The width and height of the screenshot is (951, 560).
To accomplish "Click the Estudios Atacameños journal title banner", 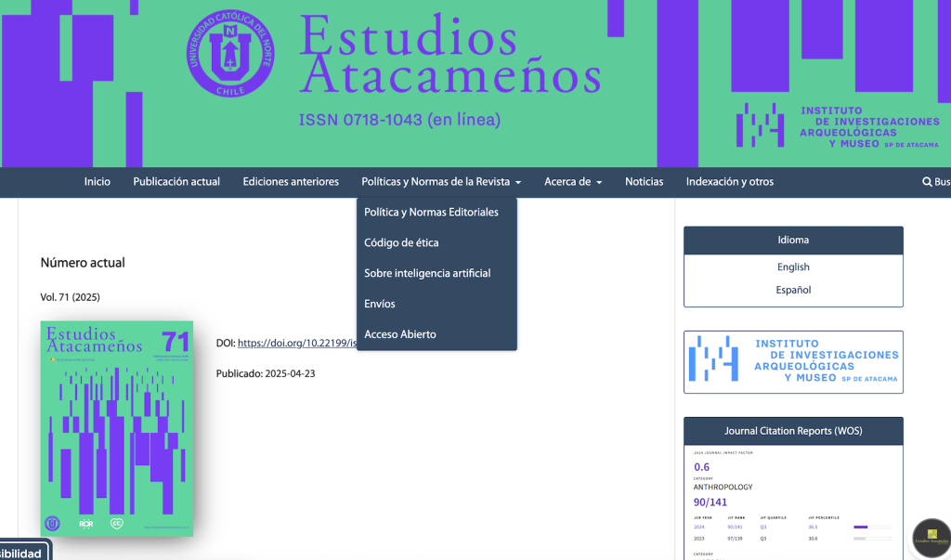I will tap(449, 58).
